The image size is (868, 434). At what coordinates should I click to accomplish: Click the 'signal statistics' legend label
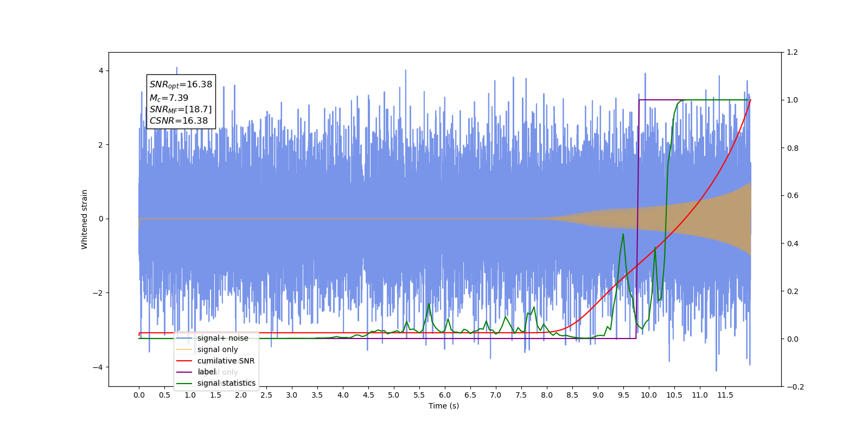pos(226,383)
